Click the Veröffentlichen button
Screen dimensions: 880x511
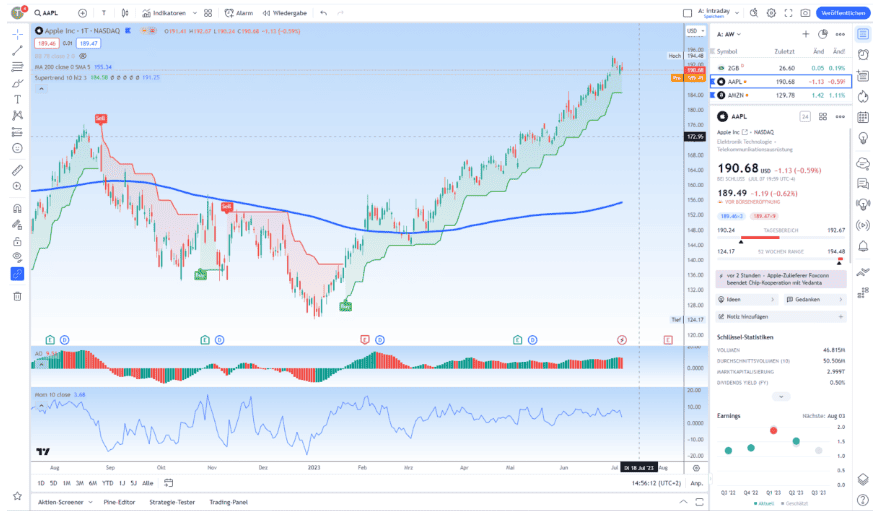click(843, 13)
